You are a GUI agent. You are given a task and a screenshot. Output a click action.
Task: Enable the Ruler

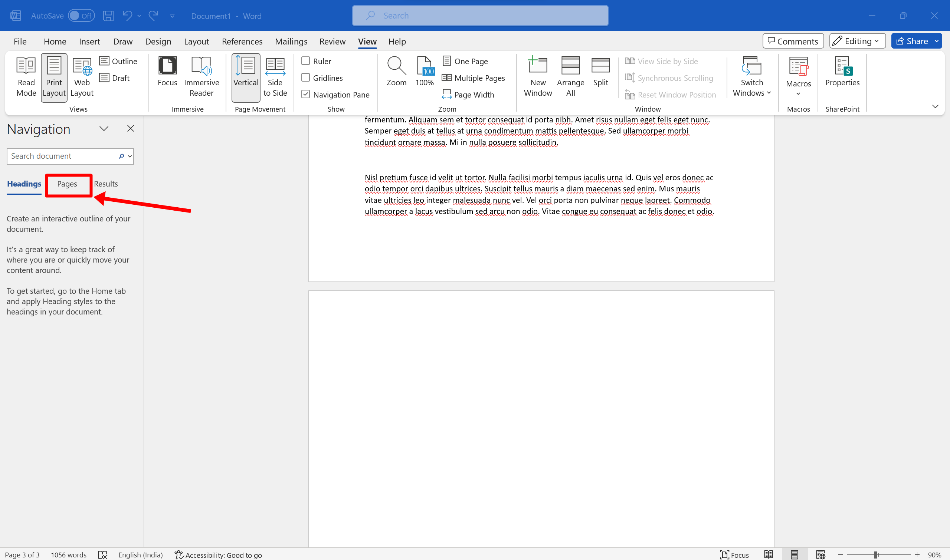click(x=305, y=61)
